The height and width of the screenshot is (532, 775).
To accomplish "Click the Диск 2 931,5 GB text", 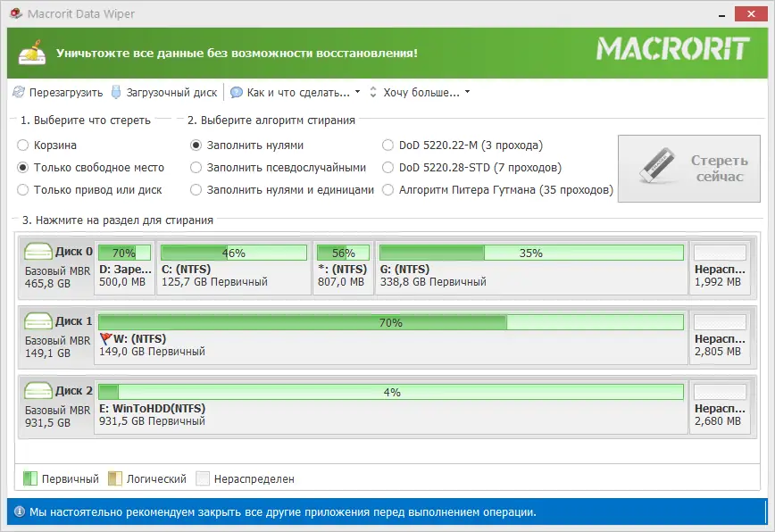I will coord(48,423).
